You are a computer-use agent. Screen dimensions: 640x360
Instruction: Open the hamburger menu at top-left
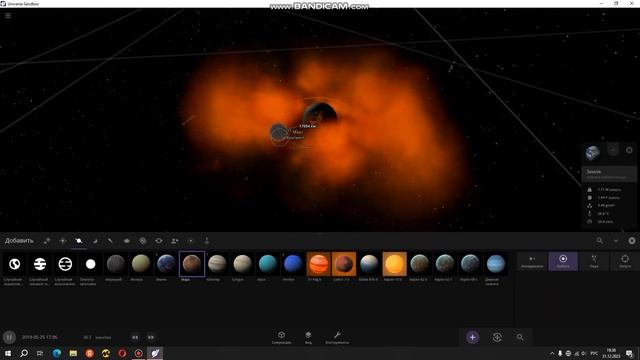[8, 16]
